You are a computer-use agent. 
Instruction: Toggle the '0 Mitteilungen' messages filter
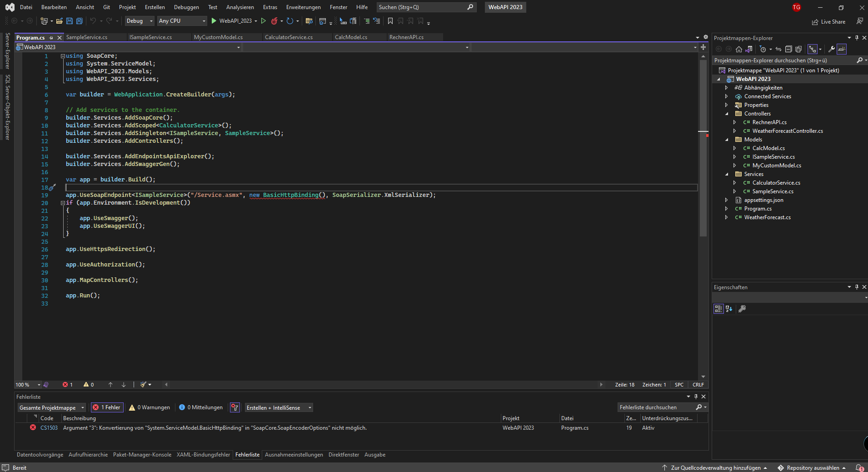click(x=201, y=407)
